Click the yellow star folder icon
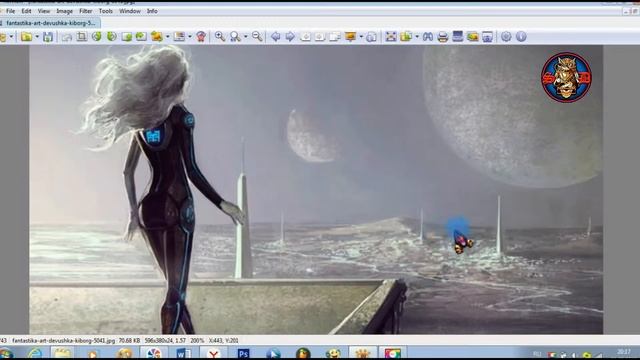The height and width of the screenshot is (360, 640). coord(157,37)
